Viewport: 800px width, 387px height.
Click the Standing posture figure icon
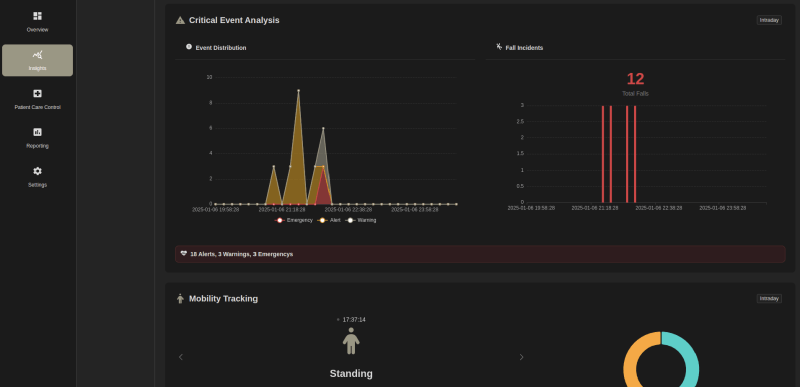tap(351, 341)
